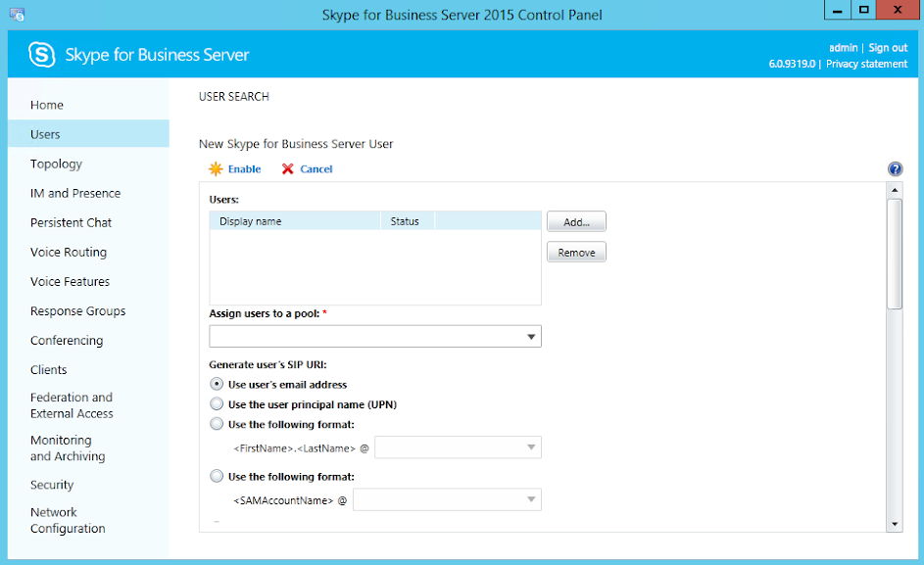Screen dimensions: 924x565
Task: Close the Control Panel window
Action: pos(898,10)
